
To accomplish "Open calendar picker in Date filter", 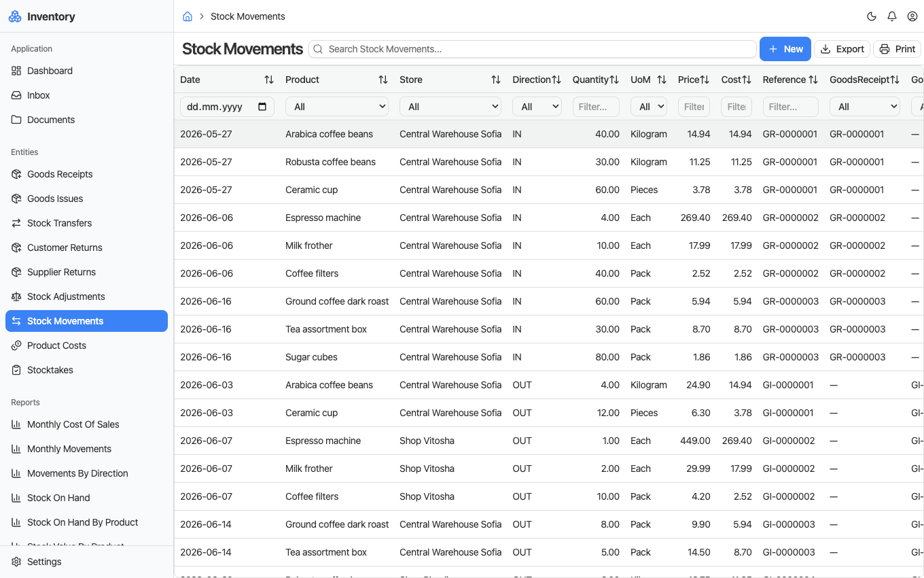I will [x=263, y=107].
